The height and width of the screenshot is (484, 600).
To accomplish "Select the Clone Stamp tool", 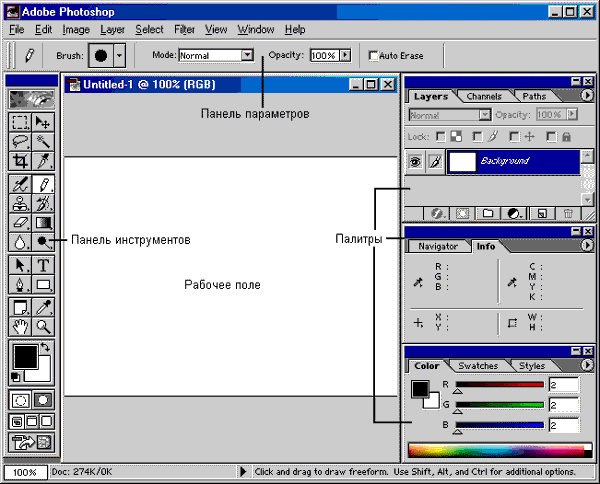I will click(x=20, y=203).
